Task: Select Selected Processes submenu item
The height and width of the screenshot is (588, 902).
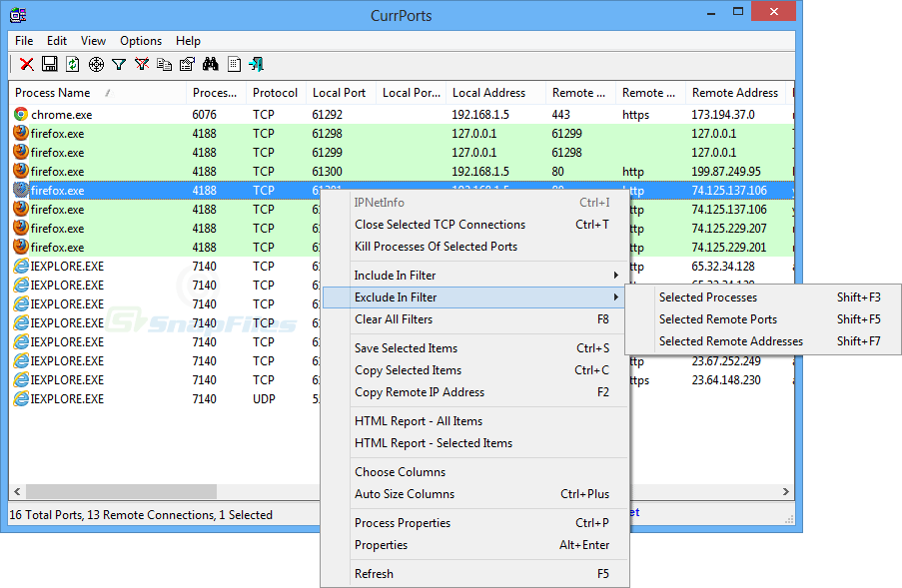Action: (x=763, y=297)
